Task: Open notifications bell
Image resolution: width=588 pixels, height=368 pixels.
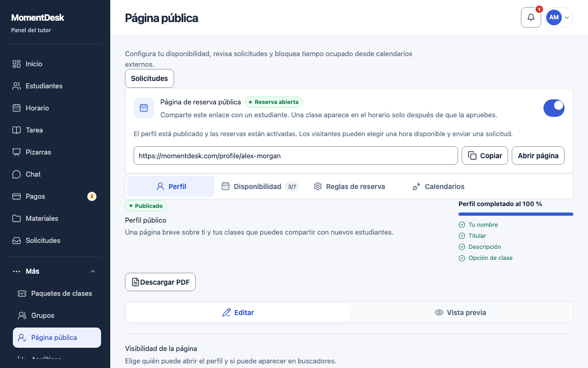Action: (531, 17)
